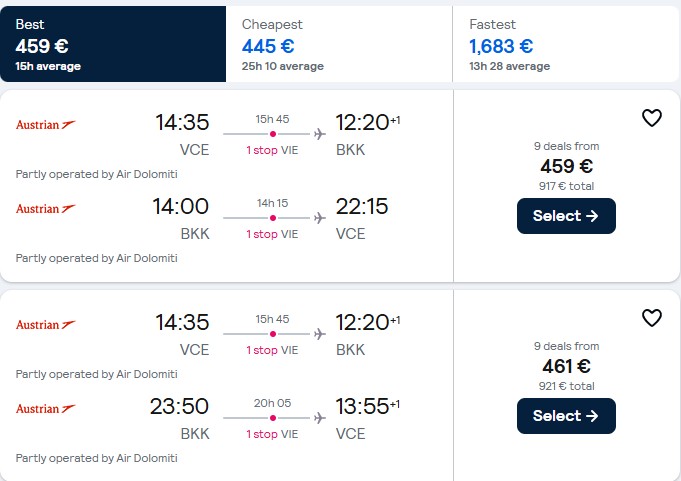View 1 stop VIE details for 20h 05 flight
Image resolution: width=681 pixels, height=481 pixels.
272,434
